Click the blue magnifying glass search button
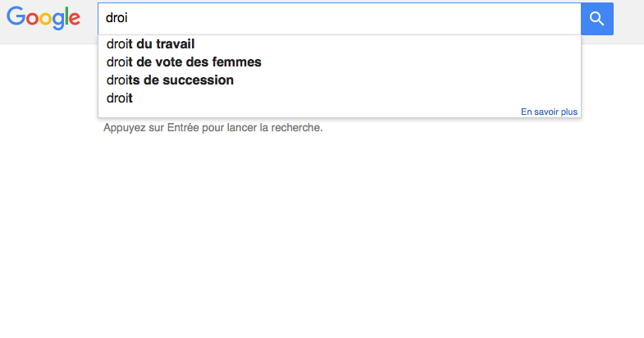The width and height of the screenshot is (644, 338). tap(596, 19)
